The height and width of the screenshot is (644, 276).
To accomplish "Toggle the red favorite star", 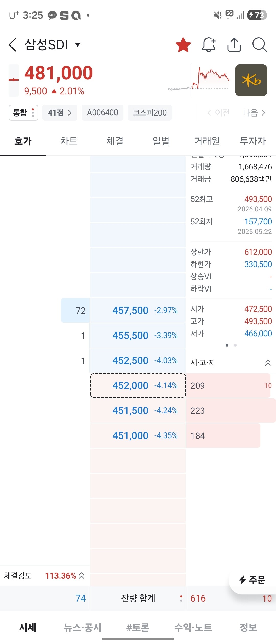I will (183, 45).
